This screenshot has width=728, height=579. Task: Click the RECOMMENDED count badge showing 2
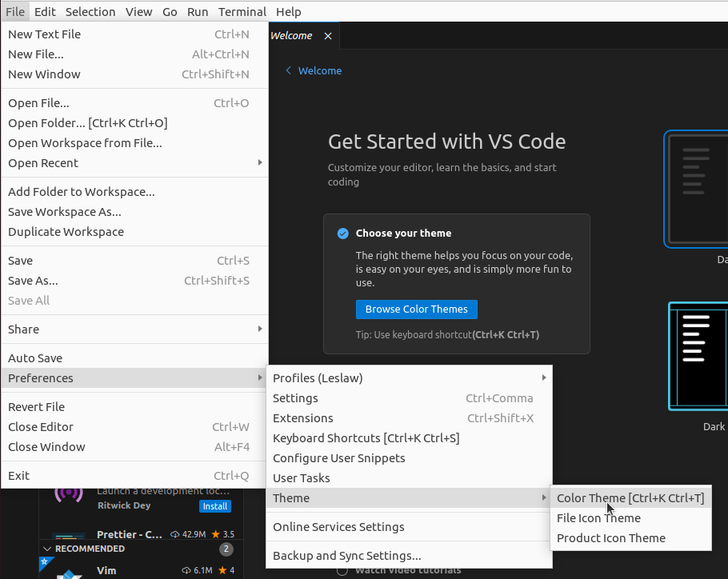[x=226, y=549]
